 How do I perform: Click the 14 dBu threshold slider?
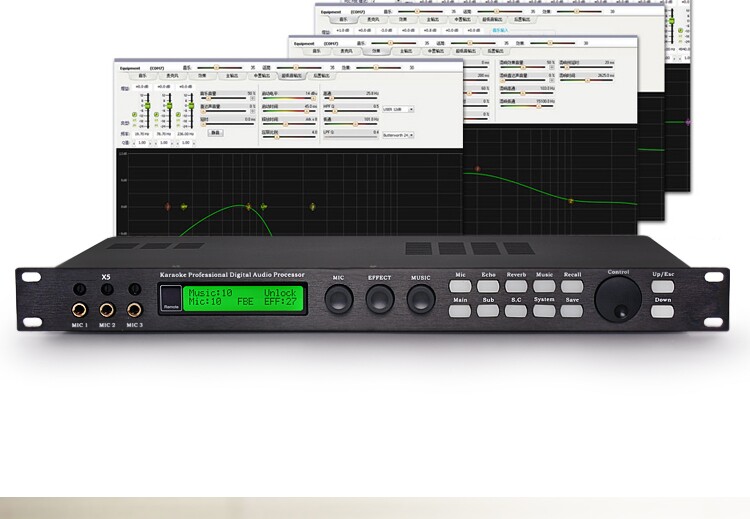click(x=289, y=98)
